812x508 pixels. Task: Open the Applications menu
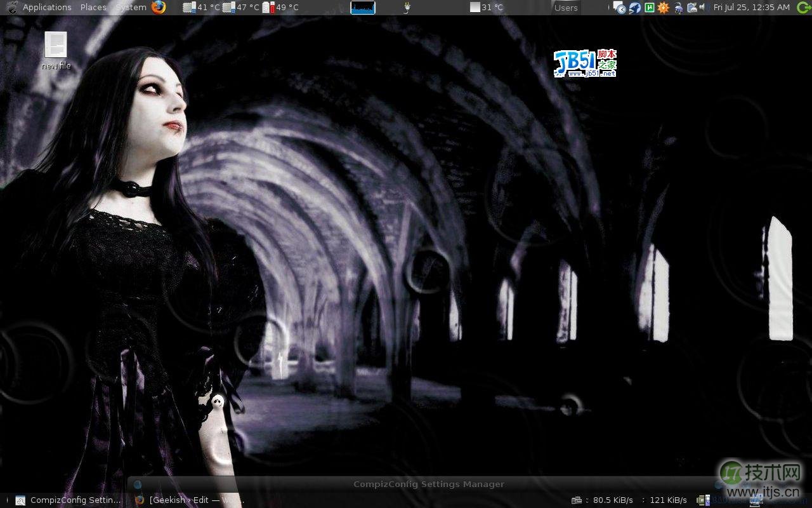click(x=47, y=8)
